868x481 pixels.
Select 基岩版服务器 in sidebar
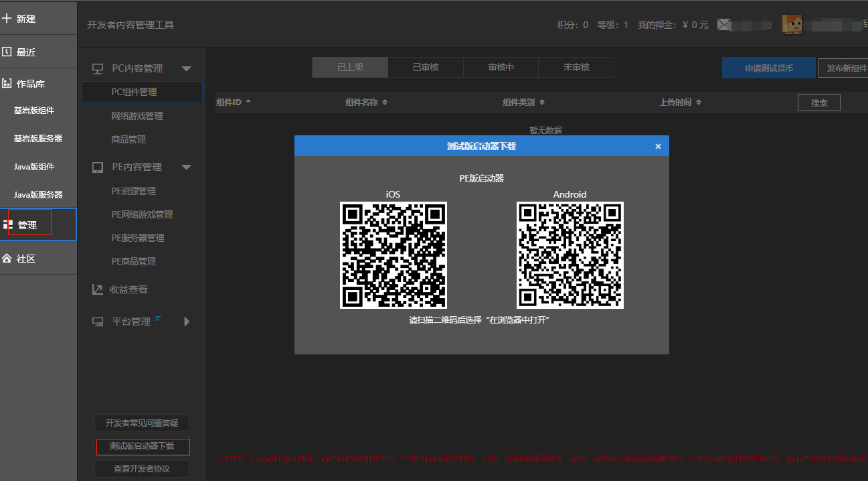(38, 138)
